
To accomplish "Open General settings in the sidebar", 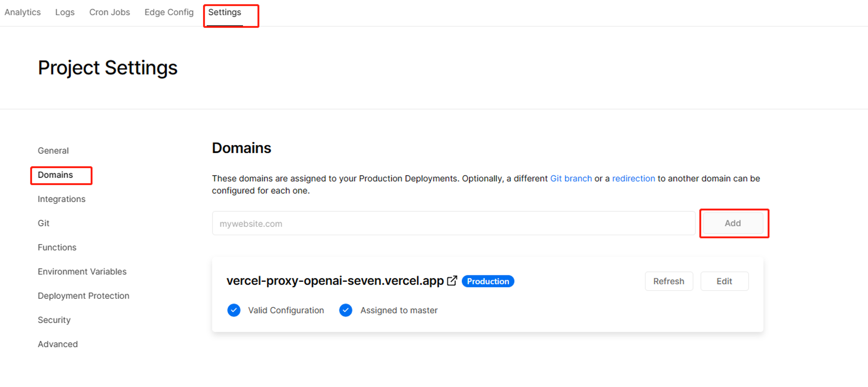I will [x=53, y=151].
